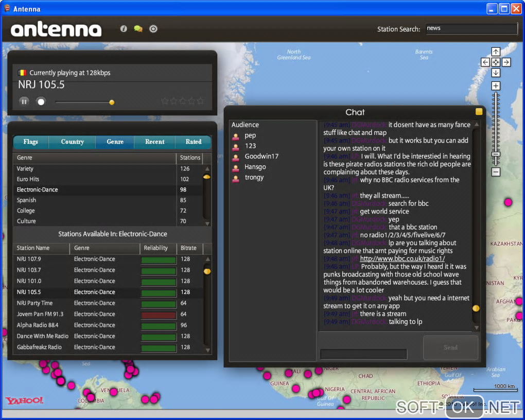Open the bbc.co.uk/radio1 chat link
Screen dimensions: 525x420
[402, 258]
